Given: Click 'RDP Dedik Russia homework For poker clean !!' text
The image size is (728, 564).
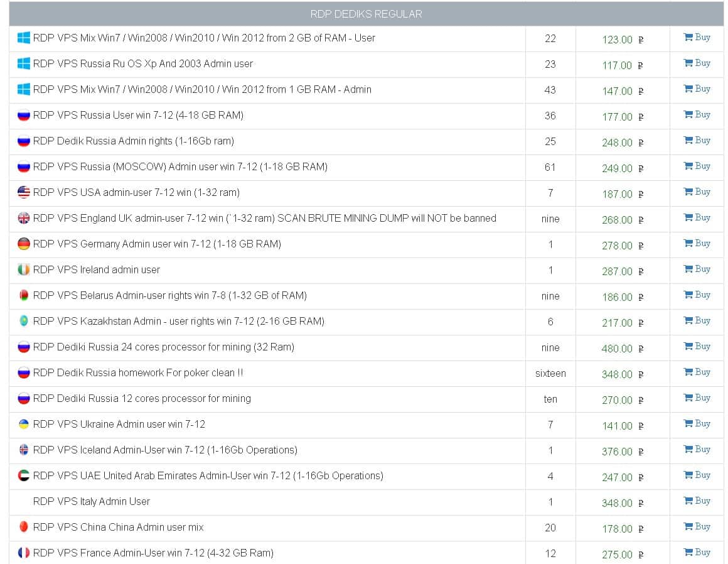Looking at the screenshot, I should pyautogui.click(x=138, y=373).
